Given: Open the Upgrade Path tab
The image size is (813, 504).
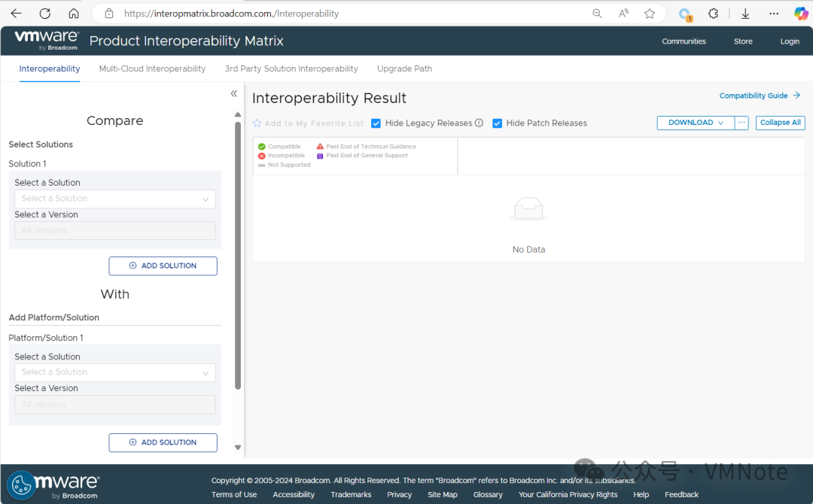Looking at the screenshot, I should coord(404,68).
